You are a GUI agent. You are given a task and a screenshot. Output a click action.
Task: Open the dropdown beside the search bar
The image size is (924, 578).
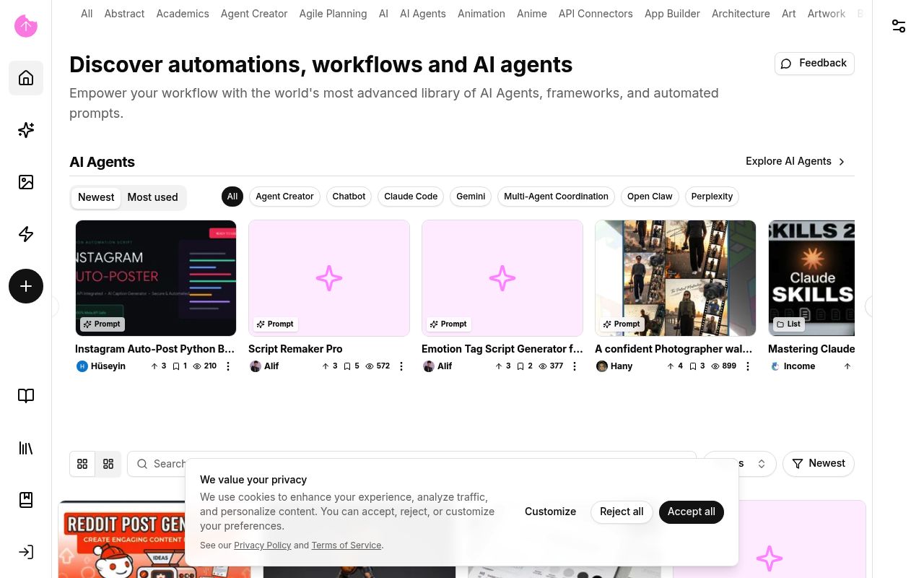[x=740, y=464]
